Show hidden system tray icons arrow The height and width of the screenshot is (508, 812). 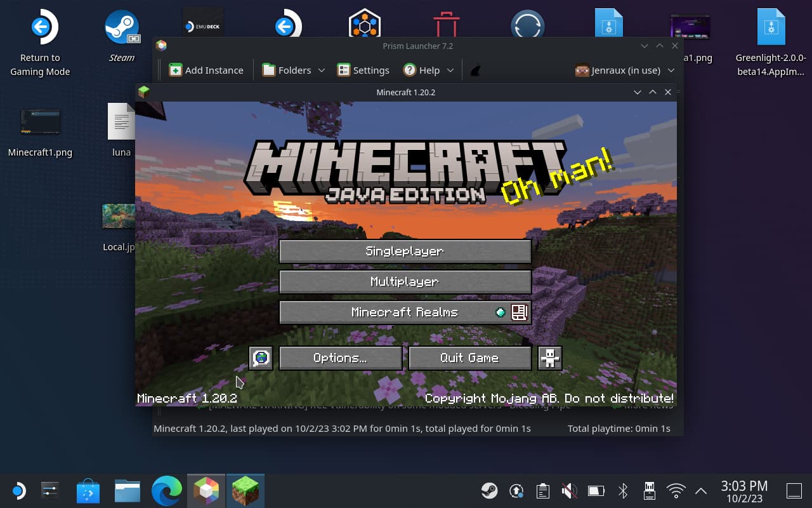(701, 491)
